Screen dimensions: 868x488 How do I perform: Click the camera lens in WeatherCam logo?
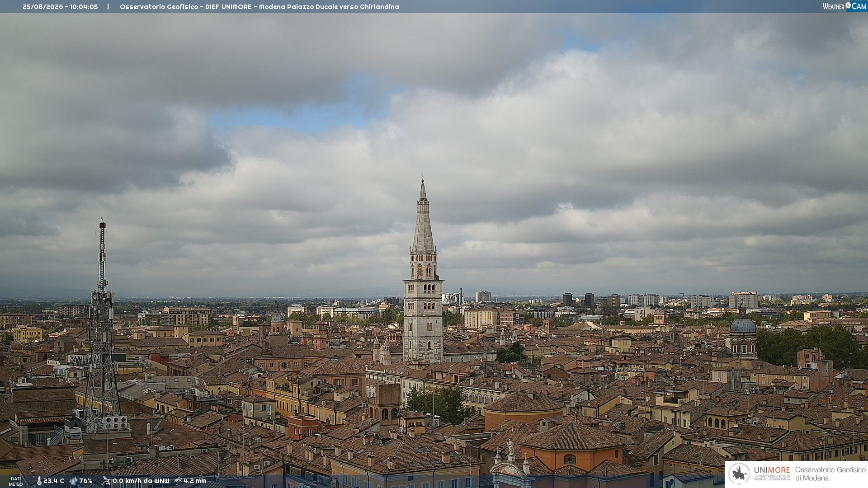tap(848, 5)
